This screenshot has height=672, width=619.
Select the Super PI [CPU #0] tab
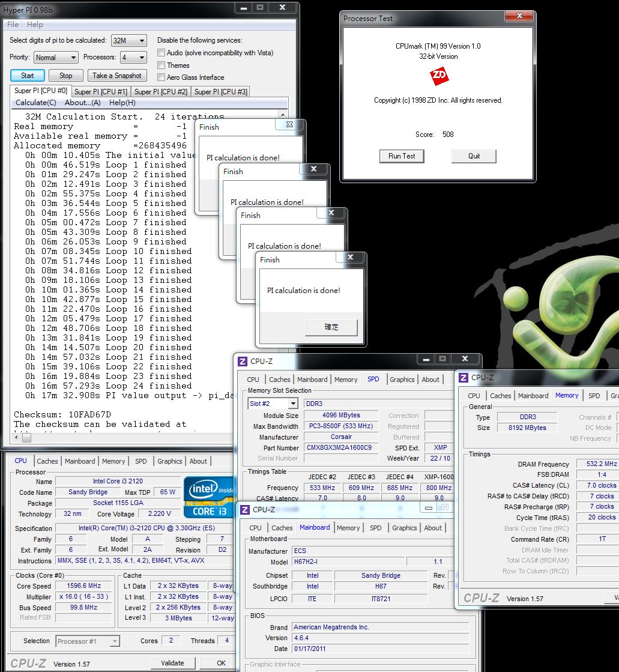pyautogui.click(x=41, y=91)
